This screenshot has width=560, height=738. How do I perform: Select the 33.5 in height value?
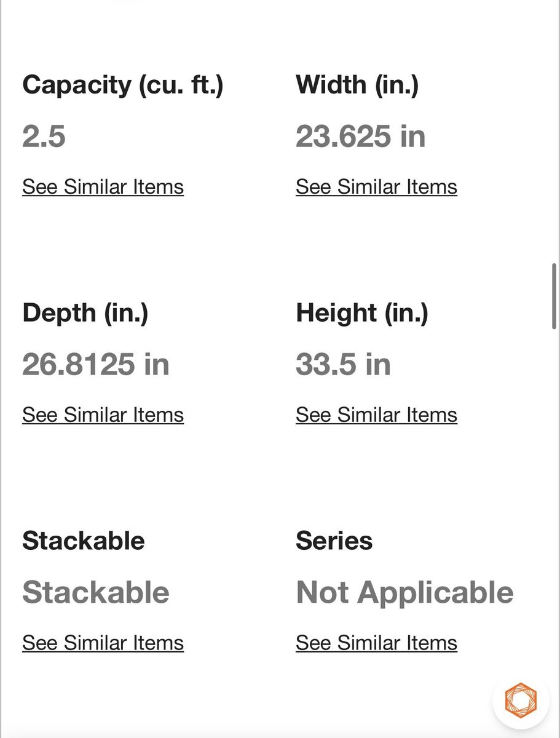pyautogui.click(x=343, y=365)
